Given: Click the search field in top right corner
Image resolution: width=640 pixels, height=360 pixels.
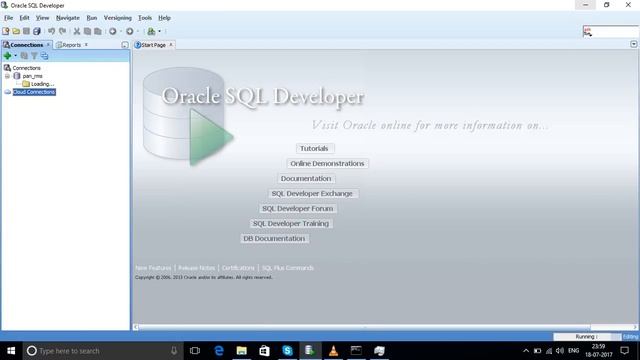Looking at the screenshot, I should (611, 31).
